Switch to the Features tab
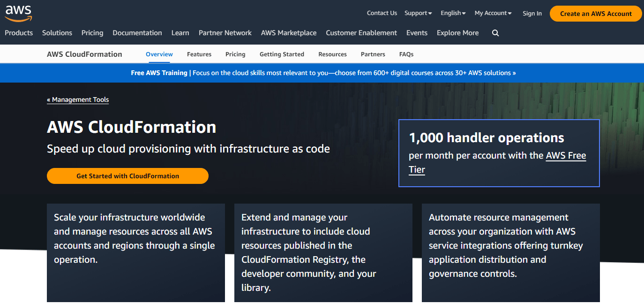This screenshot has height=304, width=644. 199,54
